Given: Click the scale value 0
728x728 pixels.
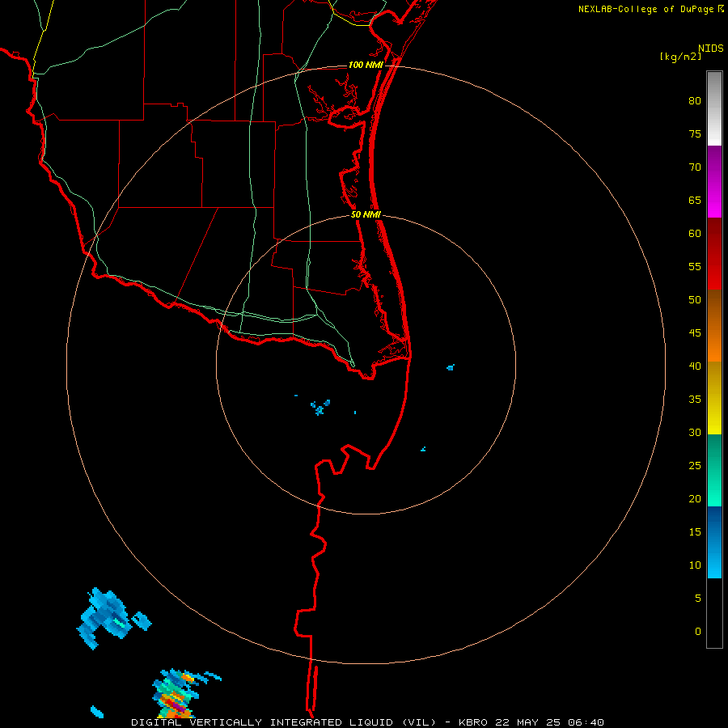Looking at the screenshot, I should 698,632.
